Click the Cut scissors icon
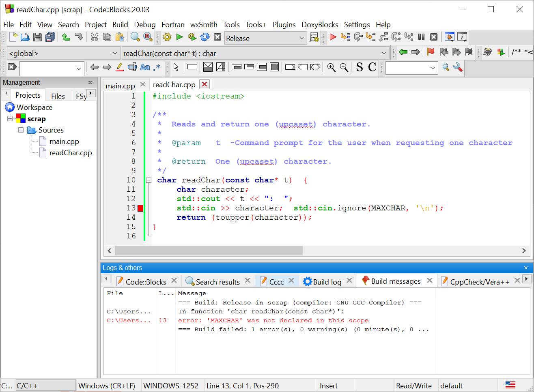 (x=95, y=37)
